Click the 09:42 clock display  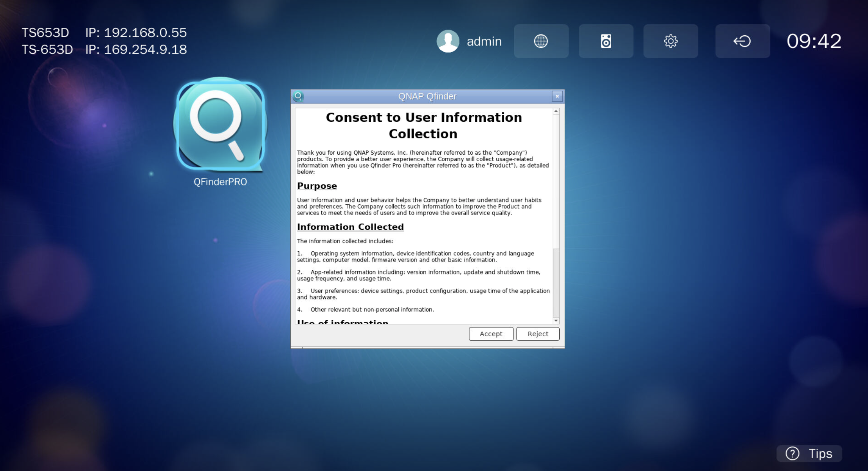(814, 41)
